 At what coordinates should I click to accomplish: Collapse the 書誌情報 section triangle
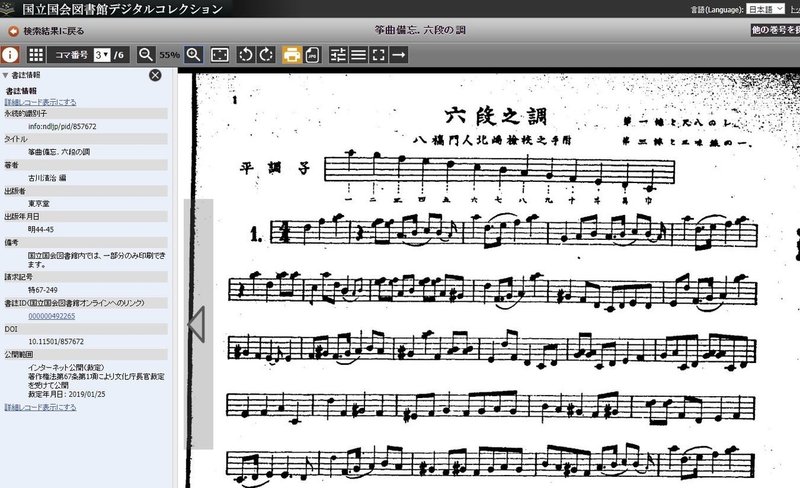pyautogui.click(x=5, y=75)
